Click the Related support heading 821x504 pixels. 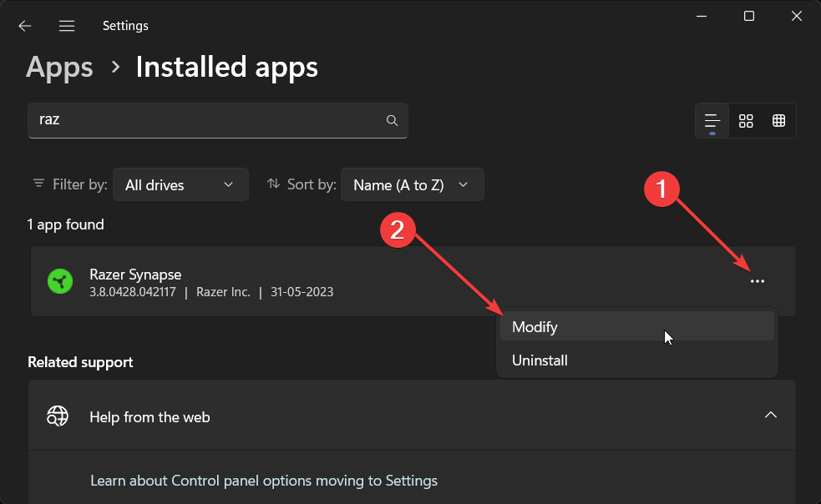[x=80, y=362]
